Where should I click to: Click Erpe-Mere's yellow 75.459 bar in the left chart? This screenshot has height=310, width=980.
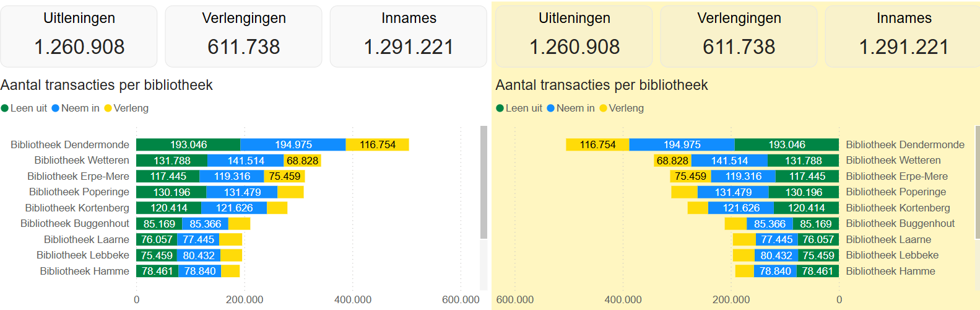[x=284, y=176]
